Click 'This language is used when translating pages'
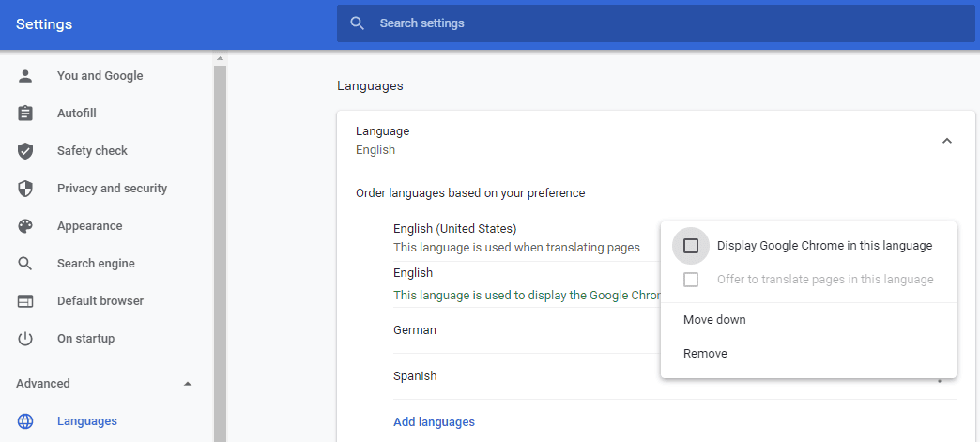 [516, 248]
